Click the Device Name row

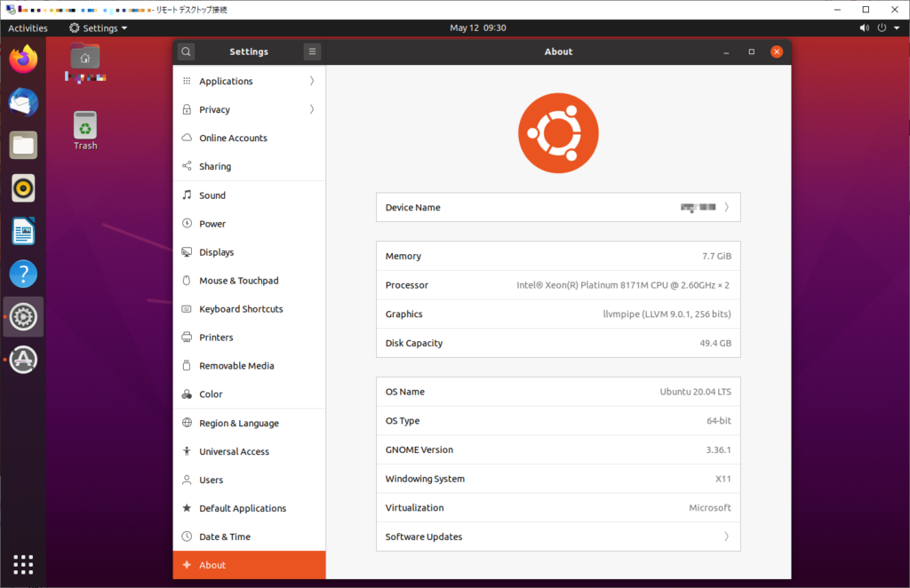tap(558, 207)
